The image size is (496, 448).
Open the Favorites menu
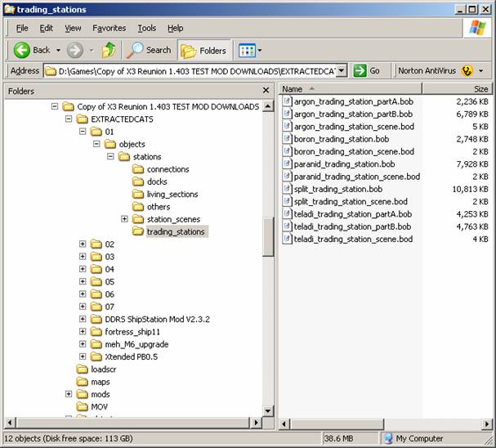point(109,28)
